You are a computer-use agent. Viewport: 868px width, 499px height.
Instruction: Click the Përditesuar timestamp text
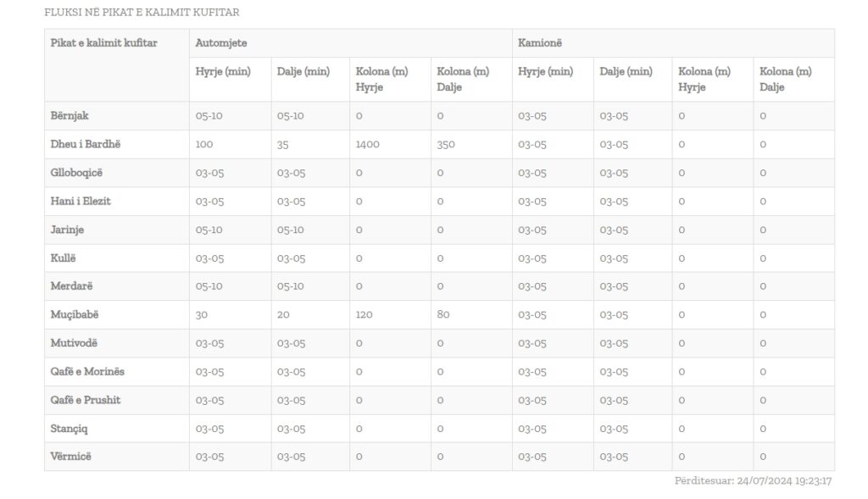point(753,480)
